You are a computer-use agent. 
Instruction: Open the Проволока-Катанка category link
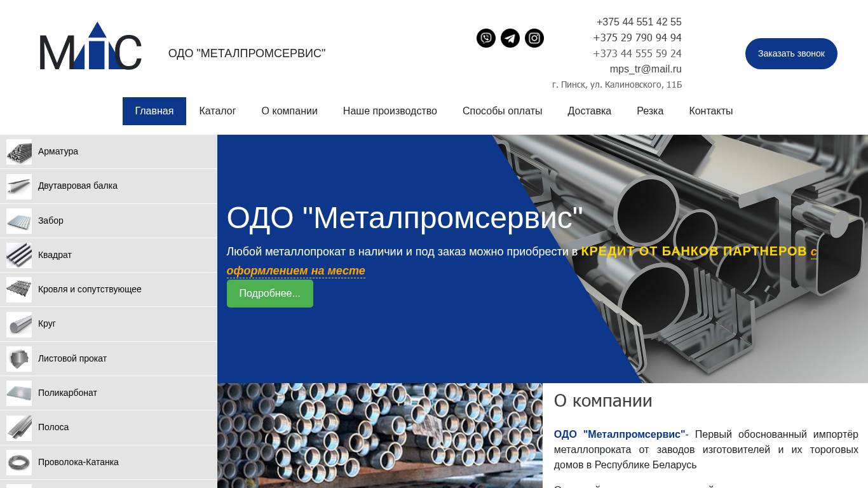click(78, 462)
